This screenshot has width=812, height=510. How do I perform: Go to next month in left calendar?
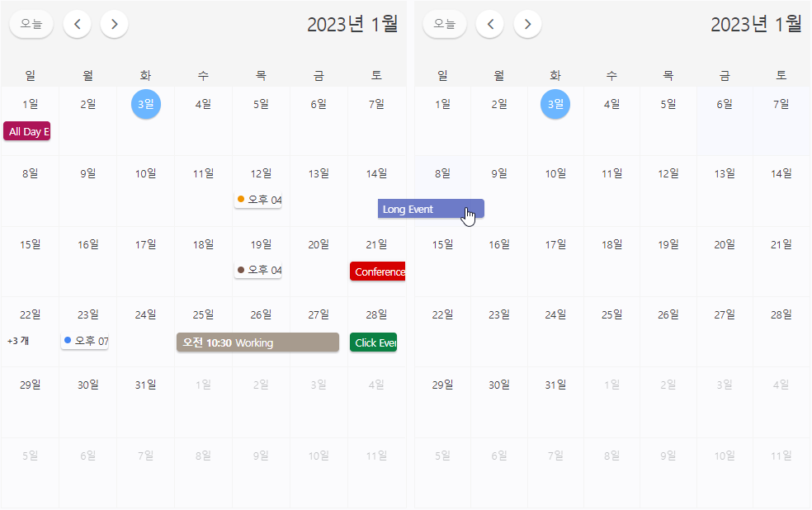pyautogui.click(x=114, y=24)
